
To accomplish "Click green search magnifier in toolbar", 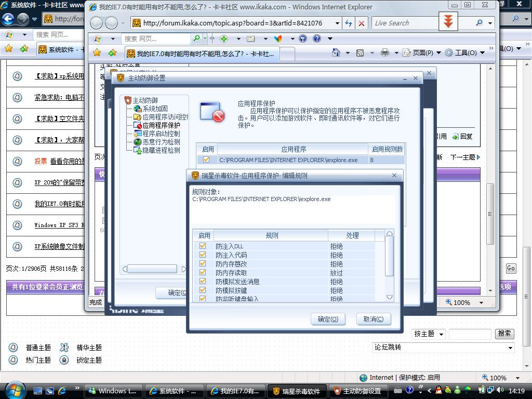I will (x=196, y=38).
